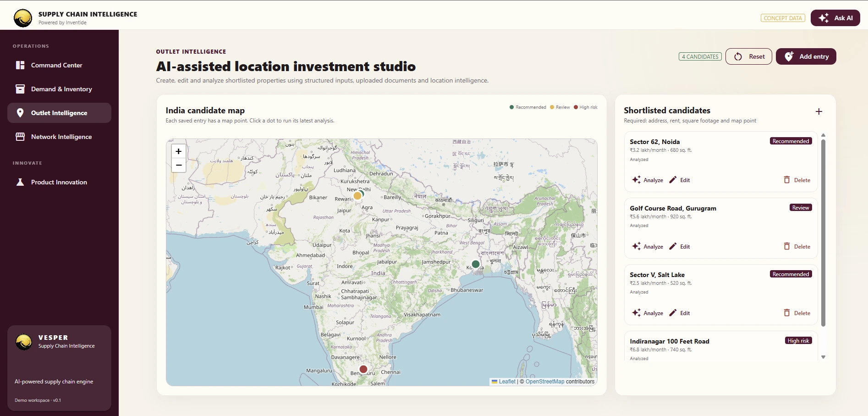Select the Golf Course Road, Gurugram title
Viewport: 868px width, 416px height.
673,208
